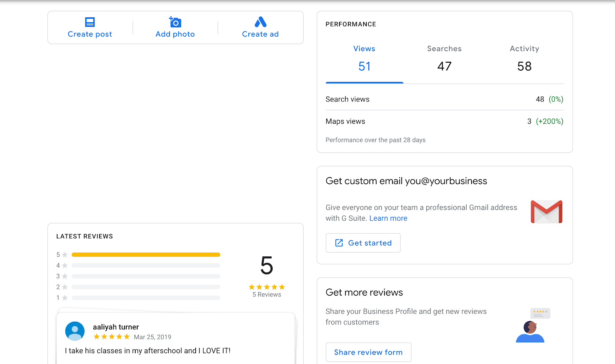Image resolution: width=615 pixels, height=364 pixels.
Task: Click the Search views row label
Action: click(347, 99)
